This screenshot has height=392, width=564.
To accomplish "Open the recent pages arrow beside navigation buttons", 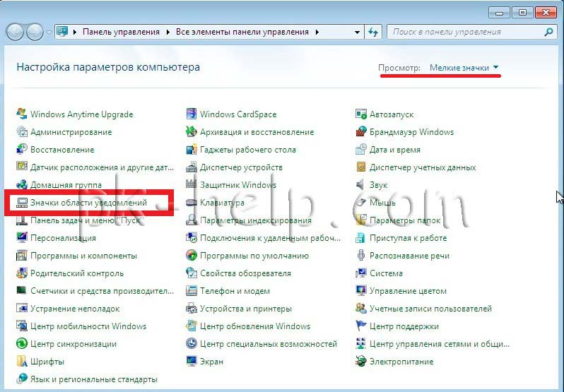I will (x=49, y=32).
